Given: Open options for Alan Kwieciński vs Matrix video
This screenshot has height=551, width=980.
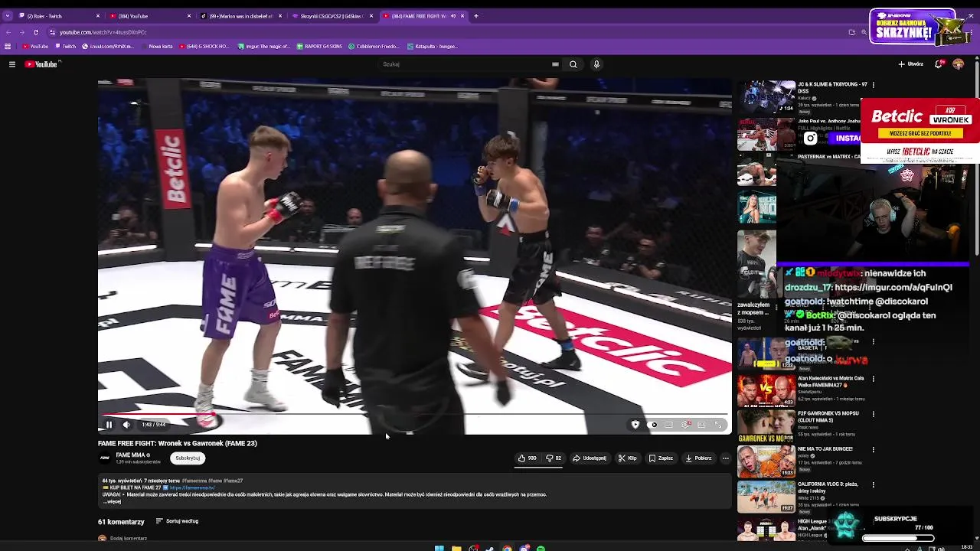Looking at the screenshot, I should point(874,379).
